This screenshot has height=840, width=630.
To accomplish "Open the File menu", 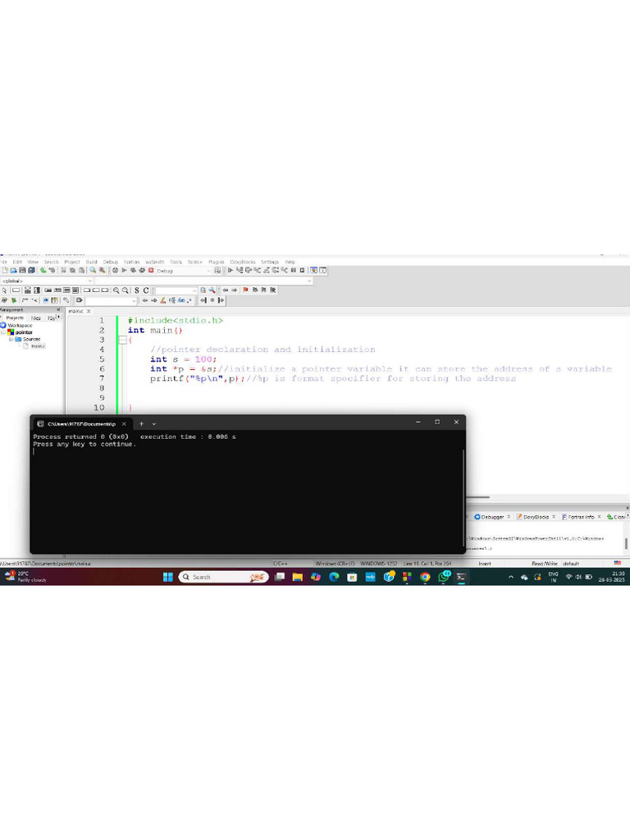I will point(4,262).
